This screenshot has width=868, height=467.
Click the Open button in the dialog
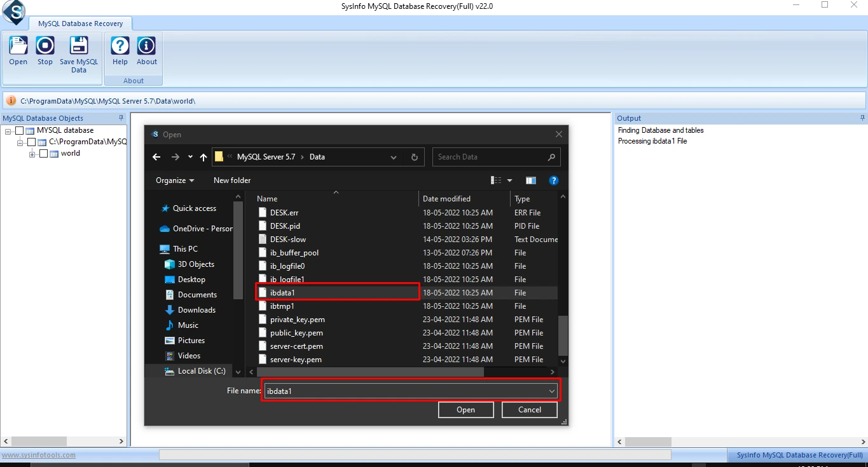click(x=465, y=409)
